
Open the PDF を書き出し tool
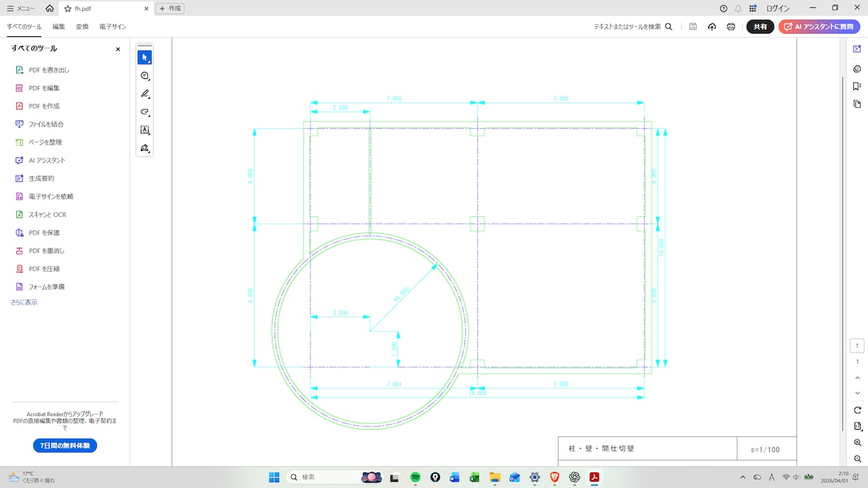pyautogui.click(x=43, y=70)
